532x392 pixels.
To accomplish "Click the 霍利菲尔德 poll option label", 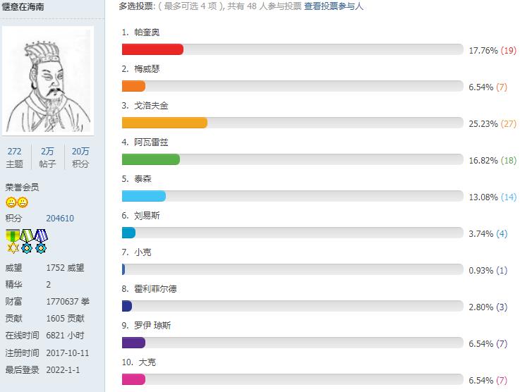I will pos(155,288).
